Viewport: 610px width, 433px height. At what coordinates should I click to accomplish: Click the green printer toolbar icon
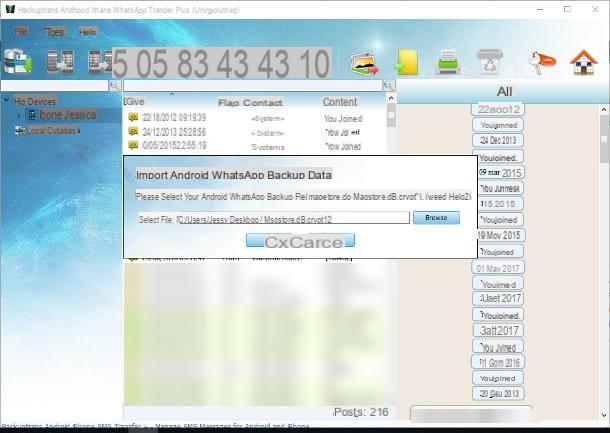tap(448, 62)
